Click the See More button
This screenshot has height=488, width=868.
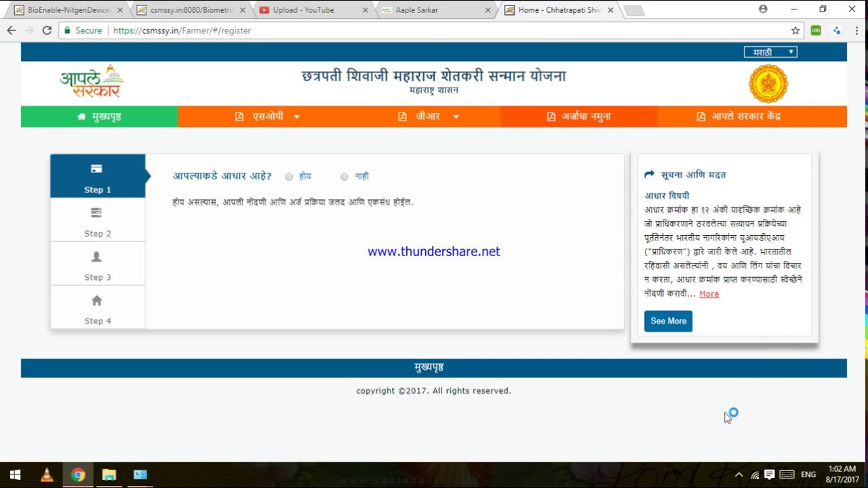click(668, 321)
